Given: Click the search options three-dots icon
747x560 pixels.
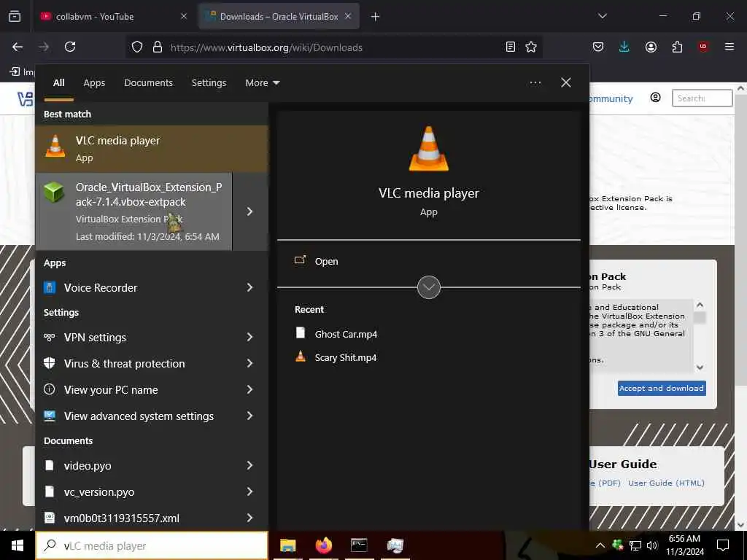Looking at the screenshot, I should pos(535,83).
